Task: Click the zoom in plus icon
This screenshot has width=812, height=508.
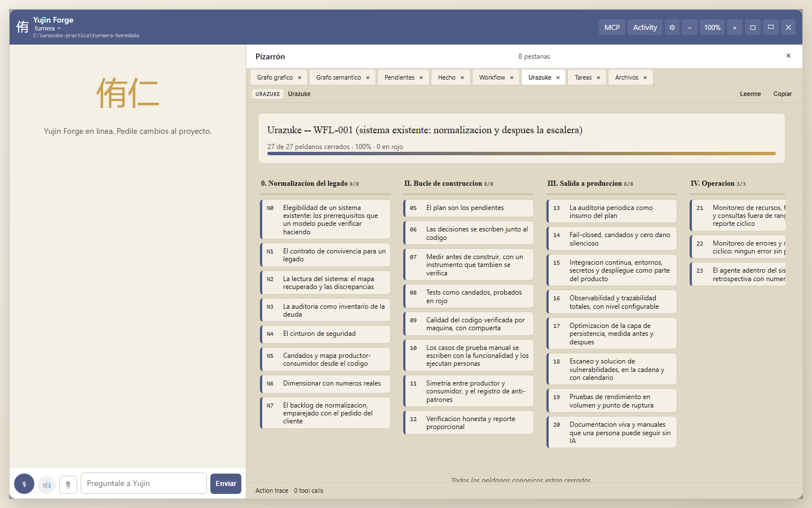Action: pos(735,28)
